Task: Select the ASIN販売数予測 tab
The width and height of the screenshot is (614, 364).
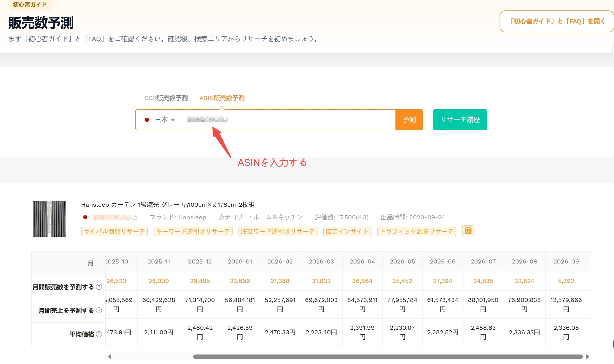Action: tap(222, 98)
